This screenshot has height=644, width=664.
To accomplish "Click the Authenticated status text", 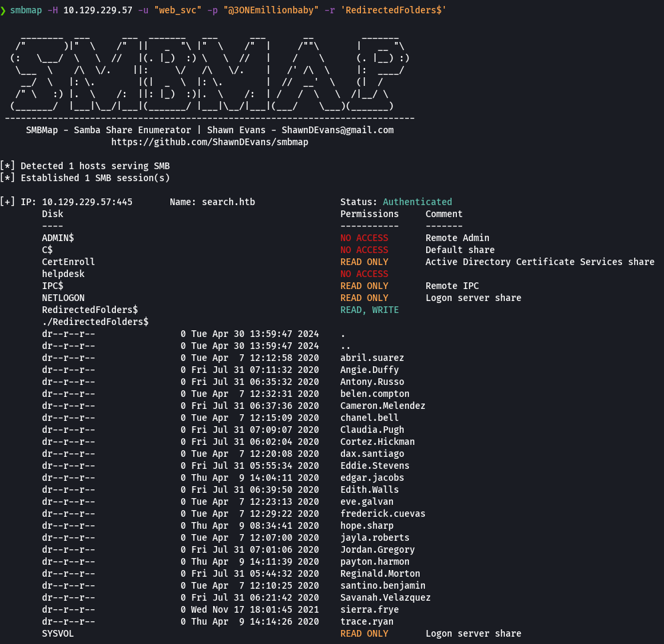I will coord(417,202).
